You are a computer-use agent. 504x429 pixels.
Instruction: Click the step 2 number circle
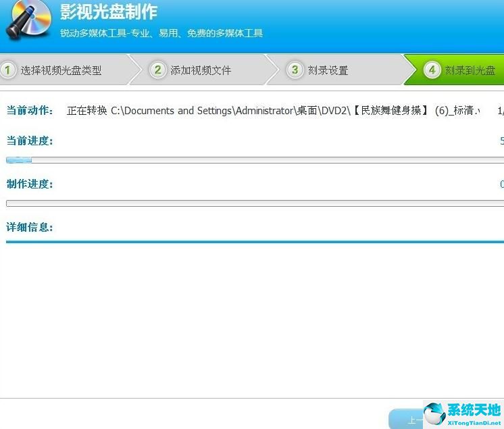pyautogui.click(x=158, y=70)
